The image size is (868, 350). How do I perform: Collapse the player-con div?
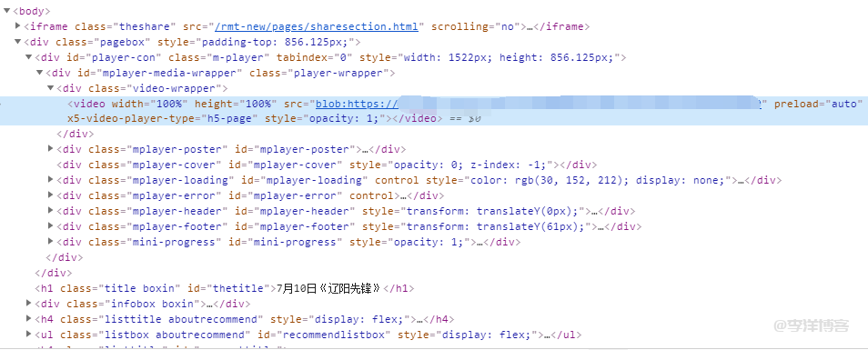tap(28, 57)
